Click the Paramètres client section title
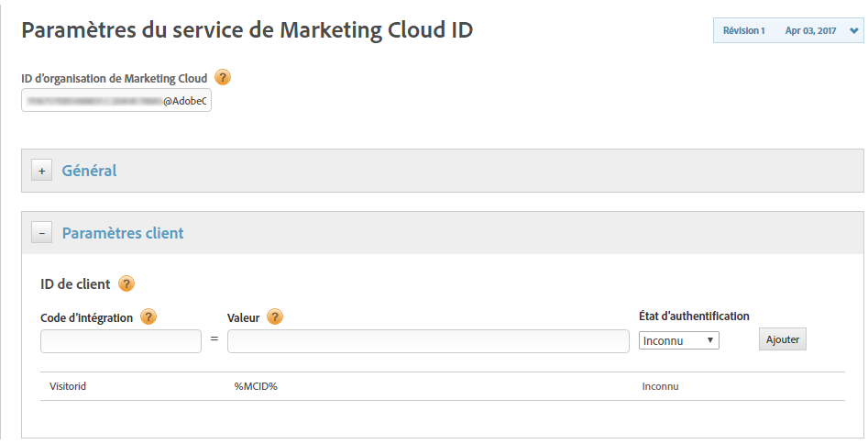This screenshot has width=868, height=444. (x=123, y=233)
